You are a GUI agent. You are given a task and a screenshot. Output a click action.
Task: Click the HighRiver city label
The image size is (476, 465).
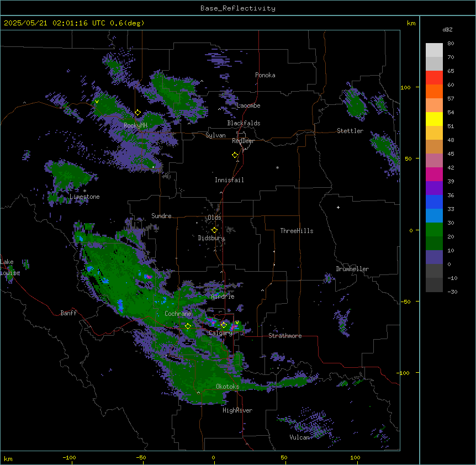(237, 410)
